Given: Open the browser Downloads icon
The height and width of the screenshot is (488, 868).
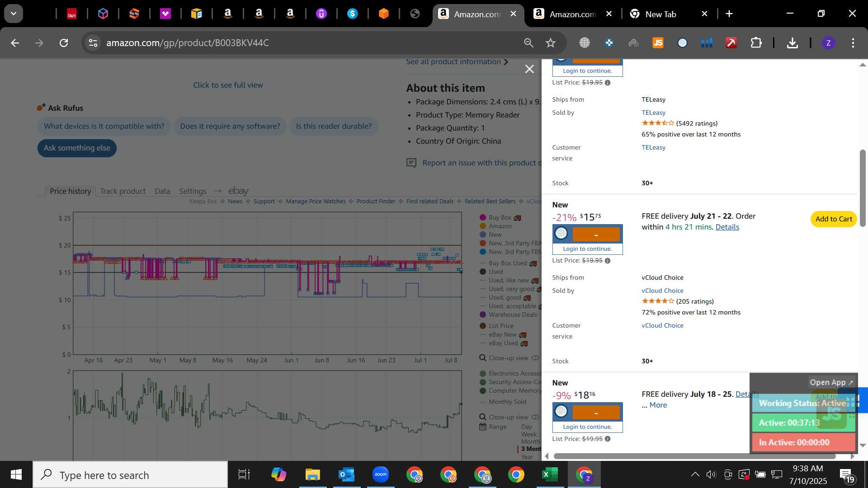Looking at the screenshot, I should 792,43.
